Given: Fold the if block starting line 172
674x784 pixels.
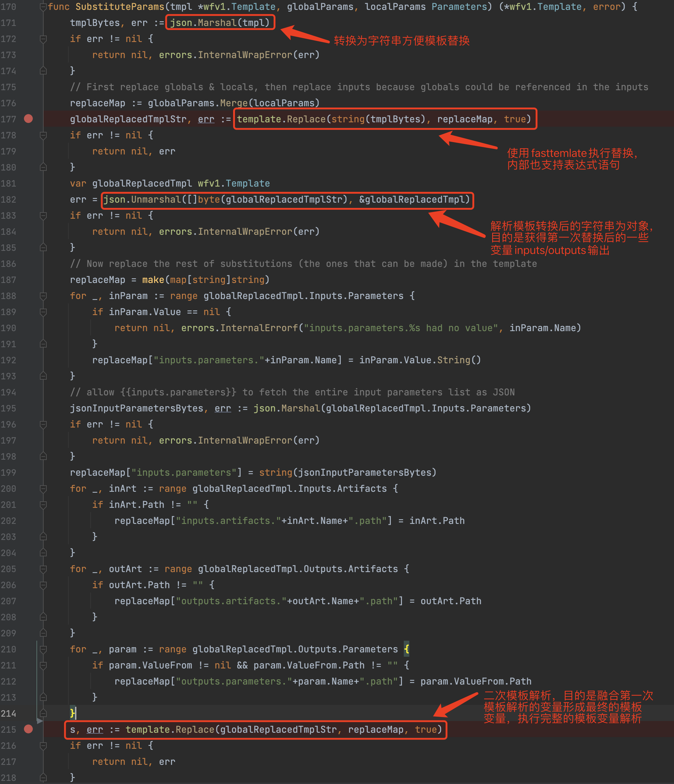Looking at the screenshot, I should [43, 39].
